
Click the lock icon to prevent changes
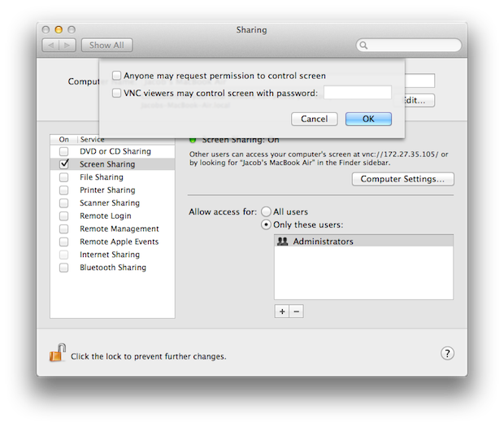click(58, 353)
